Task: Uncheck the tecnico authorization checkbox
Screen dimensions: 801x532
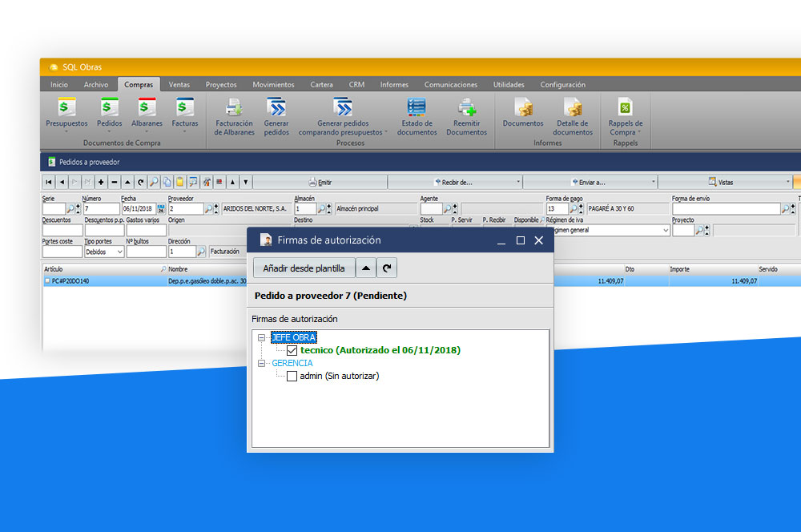Action: pos(292,350)
